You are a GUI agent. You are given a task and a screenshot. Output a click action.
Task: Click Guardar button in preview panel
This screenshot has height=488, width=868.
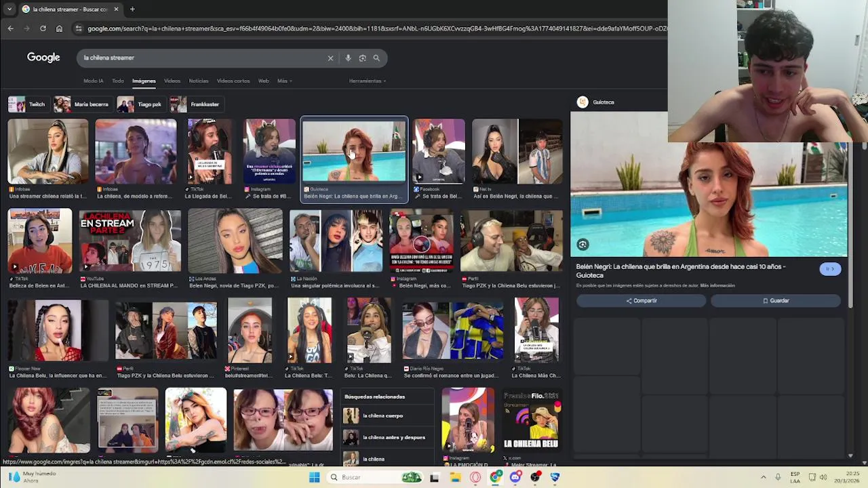(x=776, y=300)
